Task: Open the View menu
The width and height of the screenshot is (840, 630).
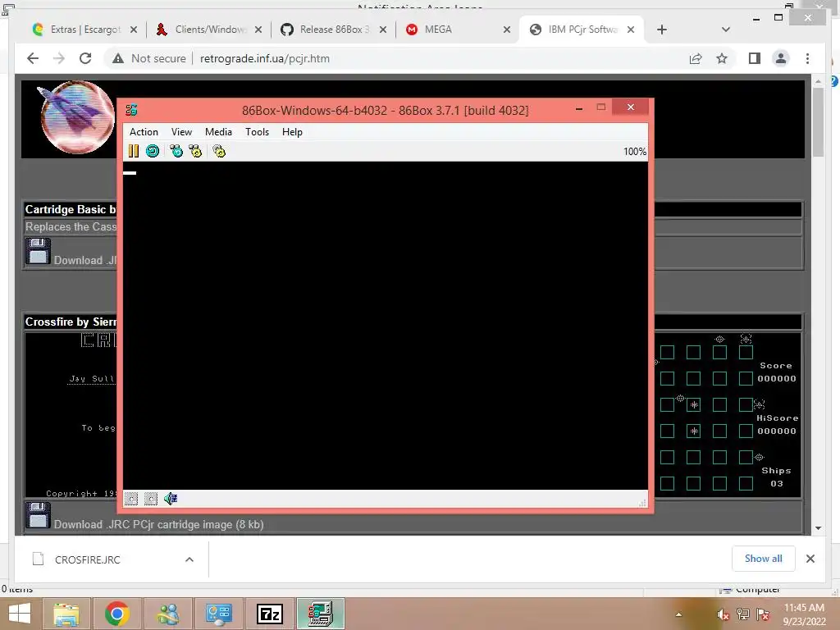Action: pyautogui.click(x=181, y=132)
